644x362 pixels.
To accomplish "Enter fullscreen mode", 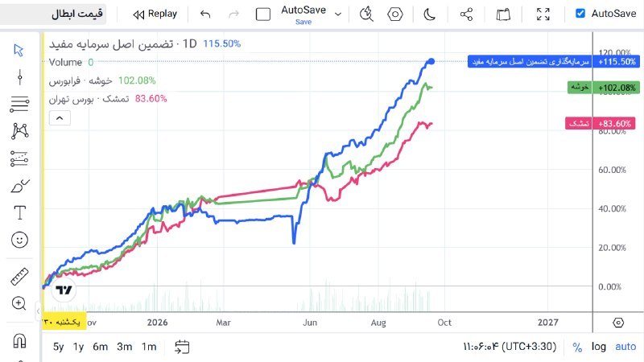I will (x=543, y=14).
